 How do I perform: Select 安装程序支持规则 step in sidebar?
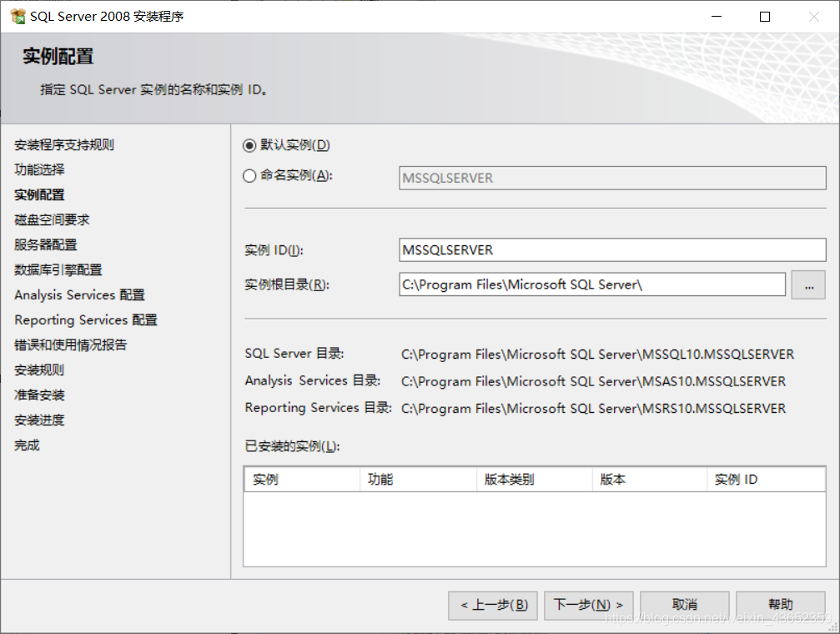[x=63, y=144]
